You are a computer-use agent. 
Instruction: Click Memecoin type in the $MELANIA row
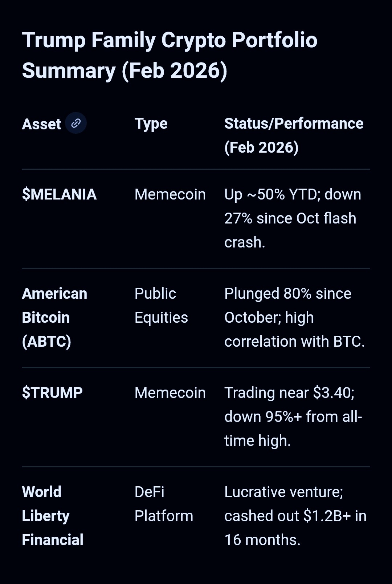tap(170, 194)
